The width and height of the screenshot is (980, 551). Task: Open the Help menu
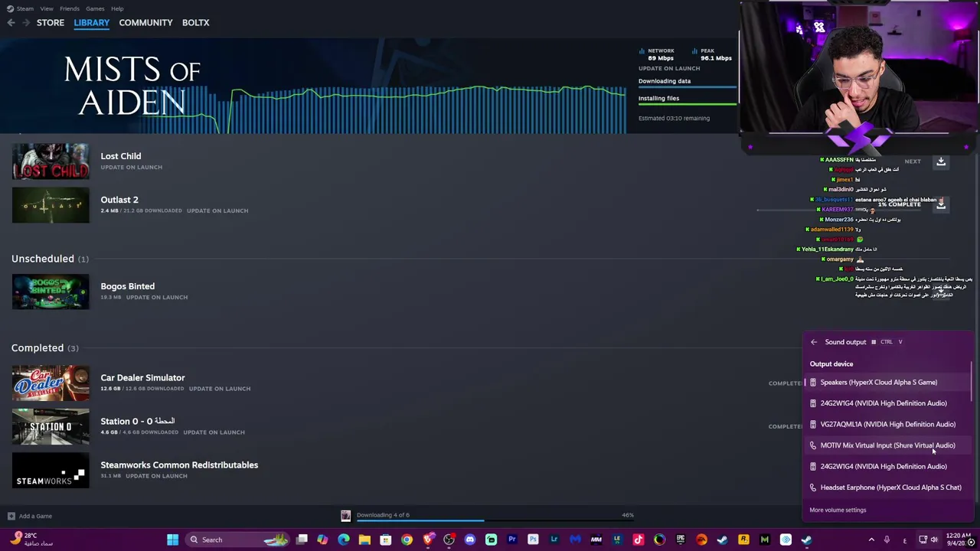coord(117,8)
